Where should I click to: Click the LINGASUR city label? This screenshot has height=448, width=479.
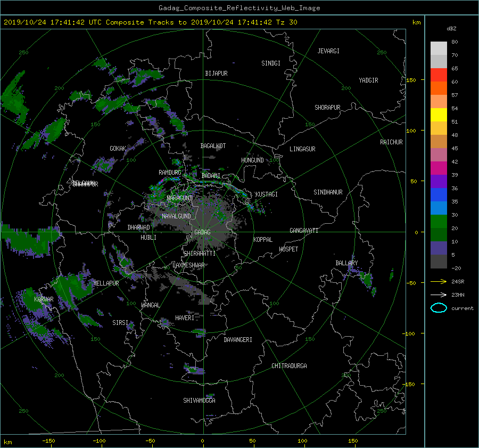302,149
